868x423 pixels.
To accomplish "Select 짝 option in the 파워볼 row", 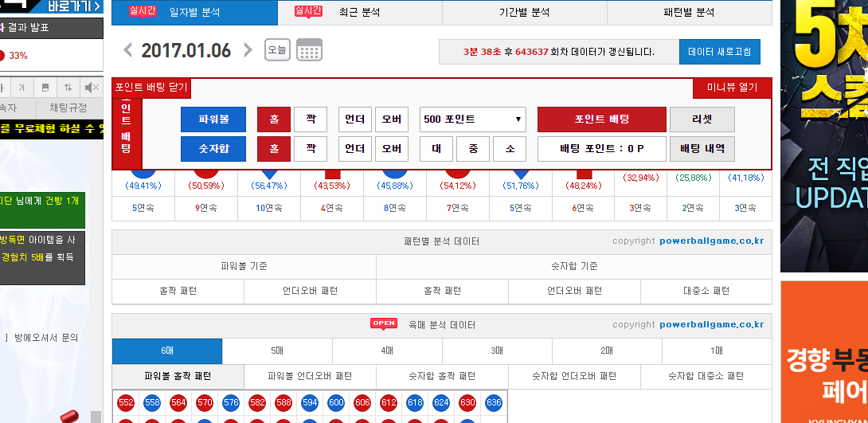I will coord(311,119).
